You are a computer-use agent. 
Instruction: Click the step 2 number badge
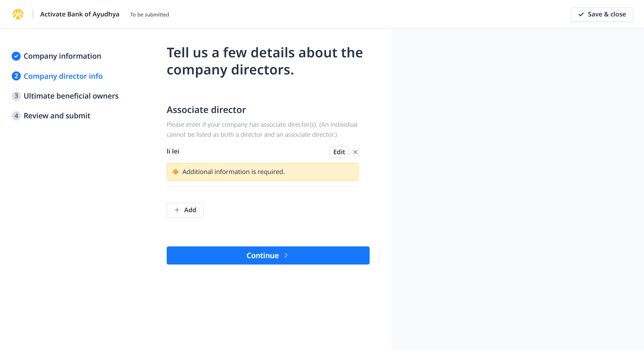[16, 76]
